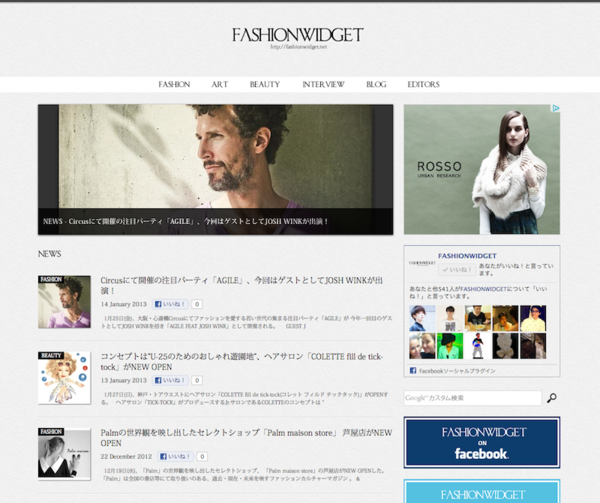Visit the BLOG section

[376, 84]
